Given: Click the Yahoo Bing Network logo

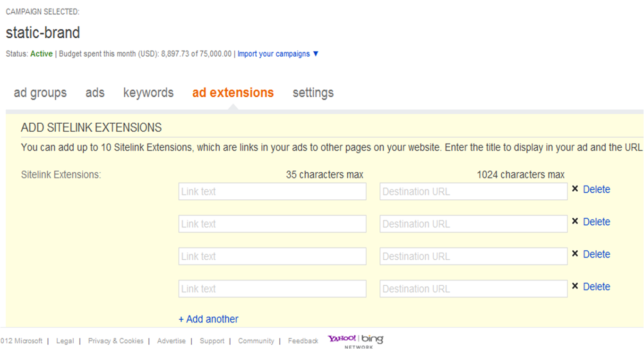Looking at the screenshot, I should pos(356,340).
